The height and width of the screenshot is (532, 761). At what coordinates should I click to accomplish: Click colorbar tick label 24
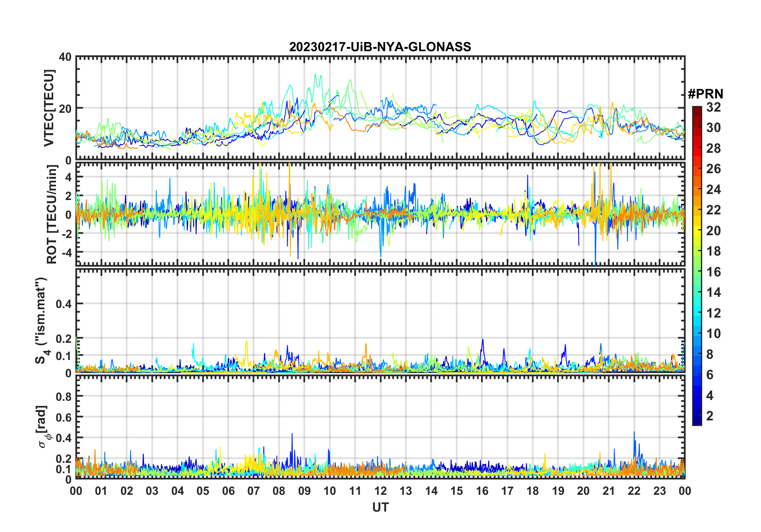tap(714, 190)
